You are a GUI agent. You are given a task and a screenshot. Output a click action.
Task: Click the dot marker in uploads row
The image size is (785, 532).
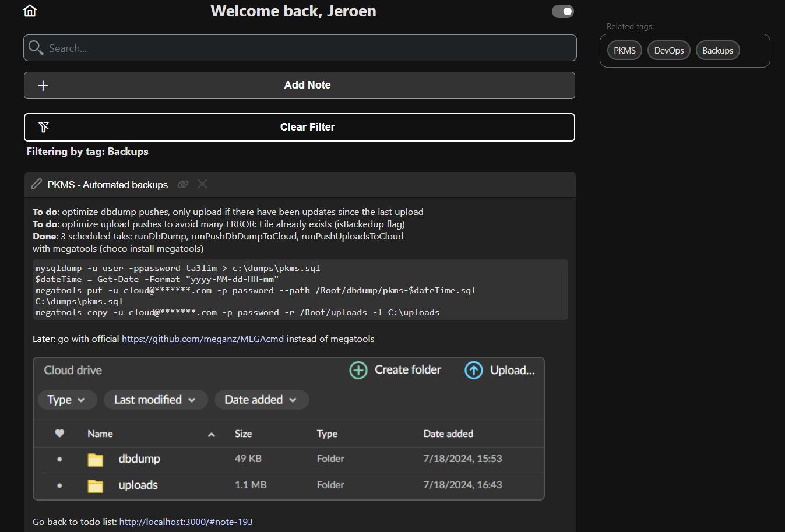pyautogui.click(x=59, y=485)
